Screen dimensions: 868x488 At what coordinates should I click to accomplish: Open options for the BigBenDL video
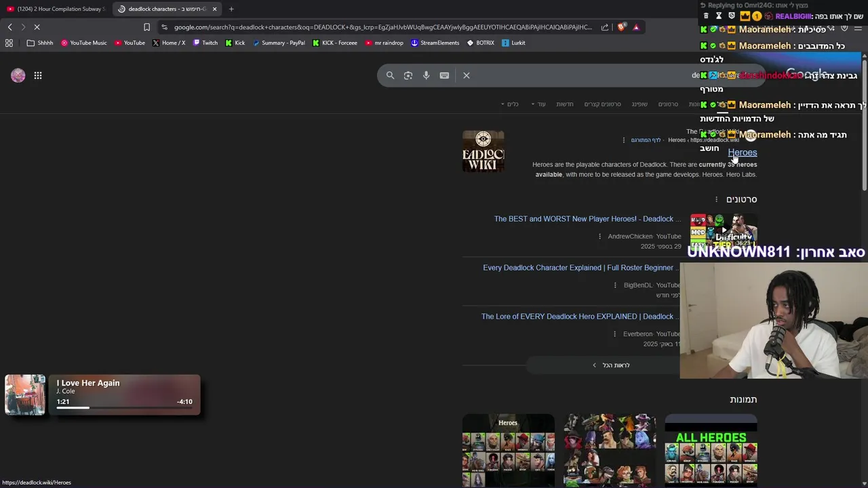[615, 285]
